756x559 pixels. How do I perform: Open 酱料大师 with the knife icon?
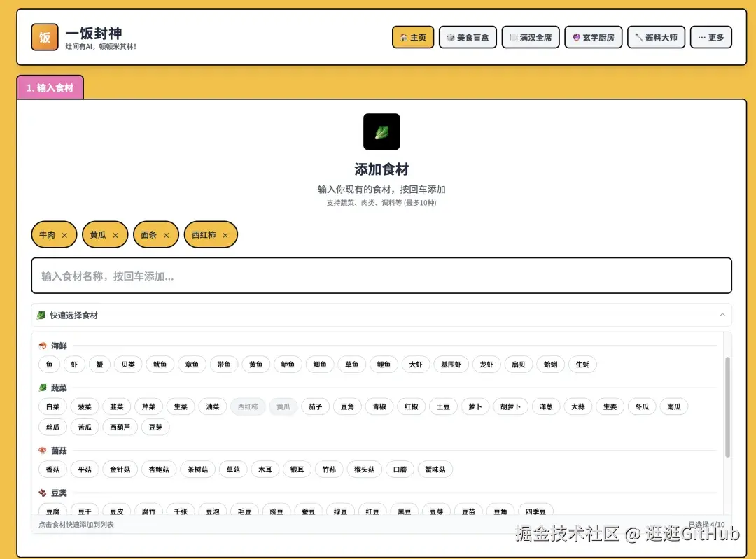(656, 37)
